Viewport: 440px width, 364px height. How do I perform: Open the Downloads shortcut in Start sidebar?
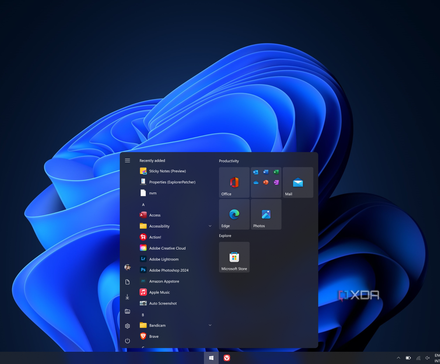tap(127, 297)
